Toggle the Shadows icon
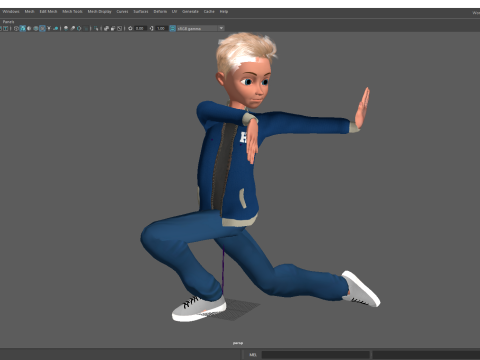480x360 pixels. [x=56, y=28]
